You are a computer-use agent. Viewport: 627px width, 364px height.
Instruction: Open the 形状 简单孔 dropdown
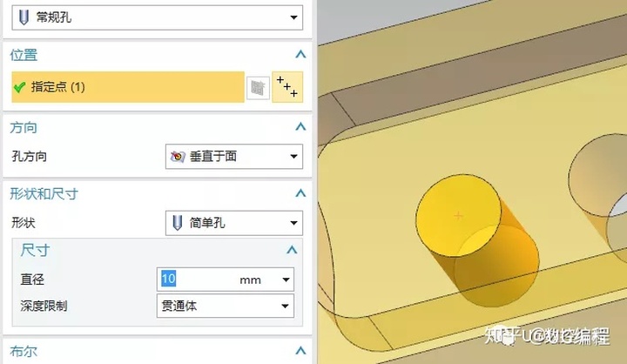(234, 223)
